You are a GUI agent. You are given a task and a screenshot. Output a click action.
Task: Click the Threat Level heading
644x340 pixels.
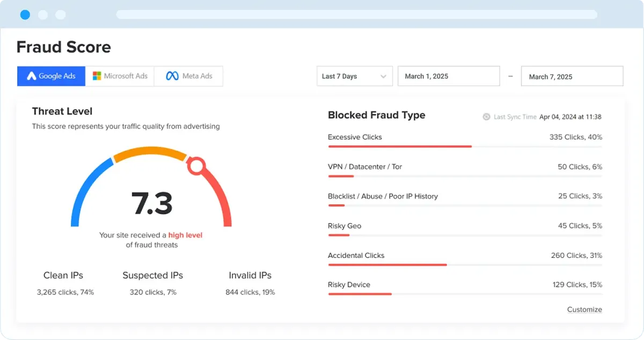click(62, 112)
